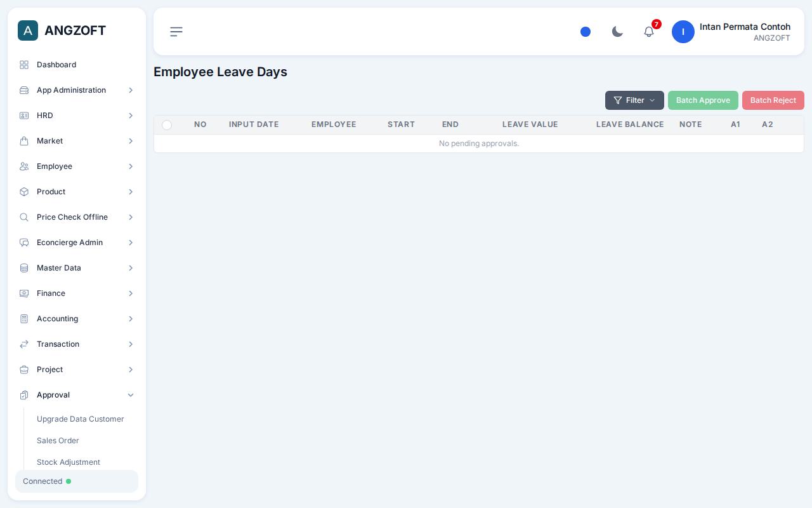
Task: Click the Price Check Offline search icon
Action: click(24, 217)
